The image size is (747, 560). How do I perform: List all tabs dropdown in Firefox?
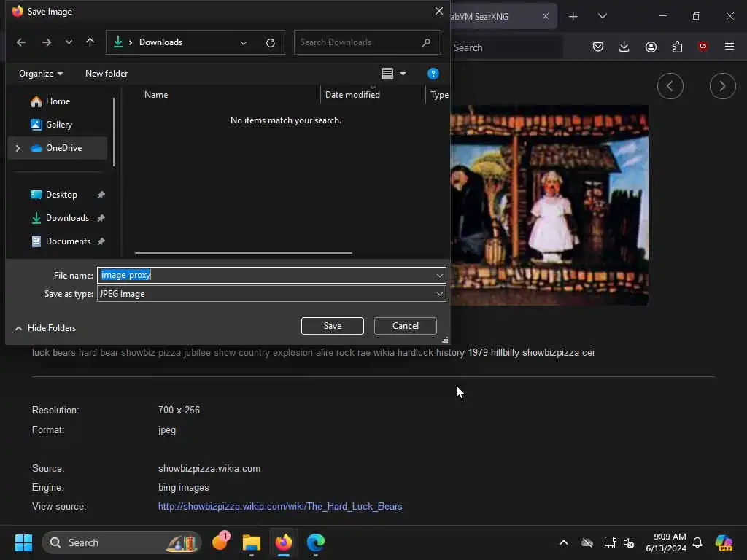coord(602,16)
